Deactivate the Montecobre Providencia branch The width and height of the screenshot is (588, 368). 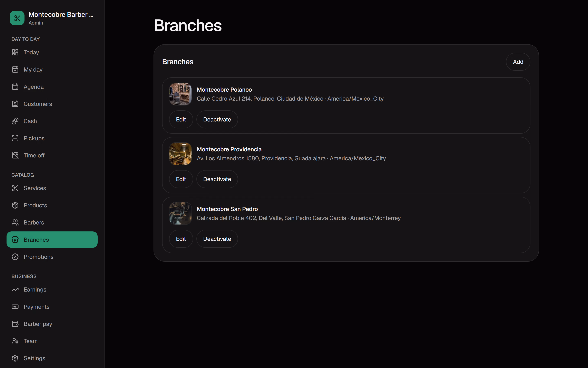pyautogui.click(x=217, y=179)
